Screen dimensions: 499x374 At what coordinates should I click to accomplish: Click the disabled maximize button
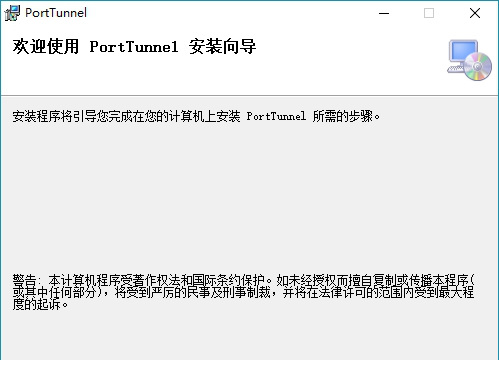(429, 13)
